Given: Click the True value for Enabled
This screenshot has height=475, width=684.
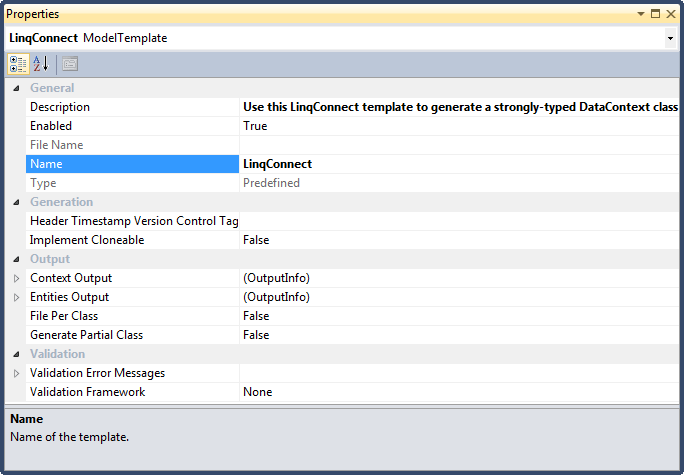Looking at the screenshot, I should click(255, 126).
